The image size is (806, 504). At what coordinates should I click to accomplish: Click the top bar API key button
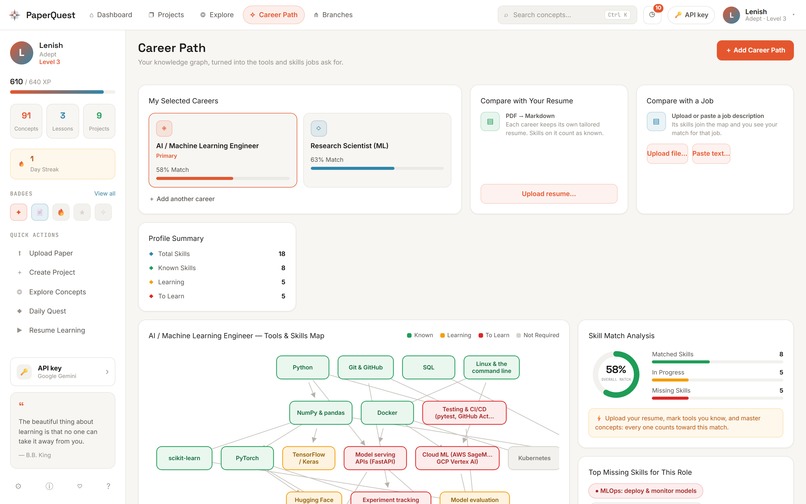coord(691,15)
